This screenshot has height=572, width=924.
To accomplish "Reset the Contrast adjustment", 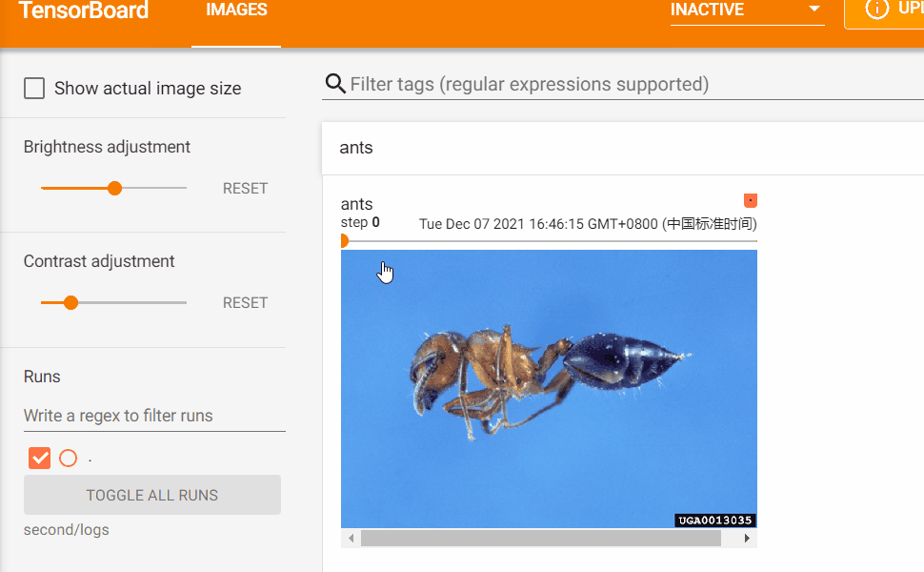I will [x=245, y=302].
